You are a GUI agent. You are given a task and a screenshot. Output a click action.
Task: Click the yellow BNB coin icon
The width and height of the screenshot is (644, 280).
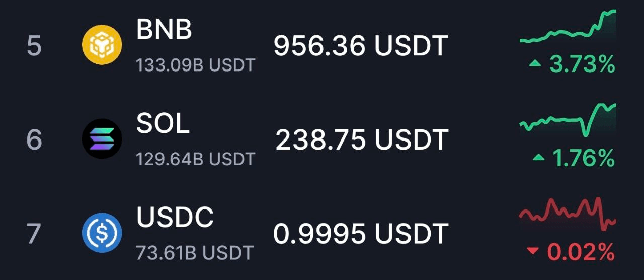click(x=102, y=45)
